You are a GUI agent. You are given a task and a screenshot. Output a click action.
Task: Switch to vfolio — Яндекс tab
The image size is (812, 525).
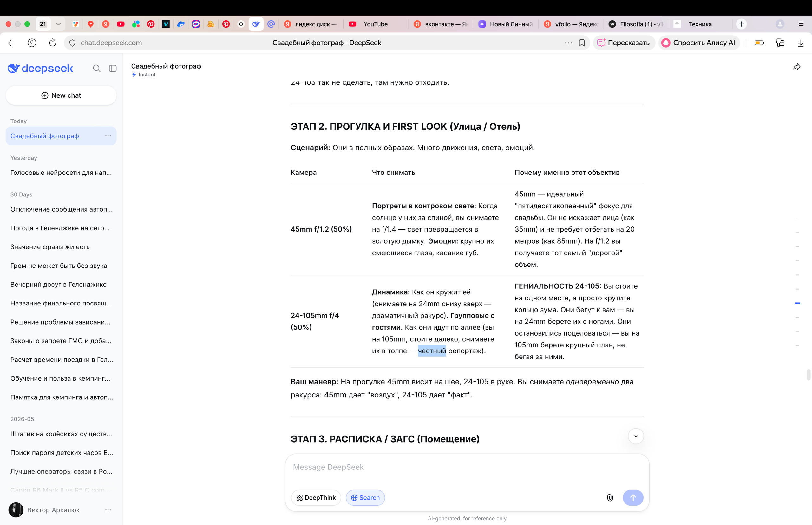click(x=570, y=24)
